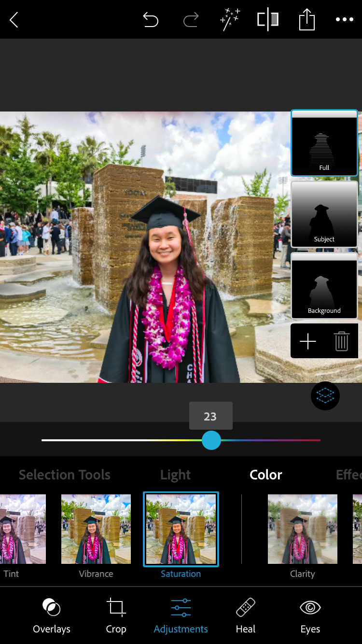The height and width of the screenshot is (644, 362).
Task: Open the three-dot more options menu
Action: pyautogui.click(x=345, y=20)
